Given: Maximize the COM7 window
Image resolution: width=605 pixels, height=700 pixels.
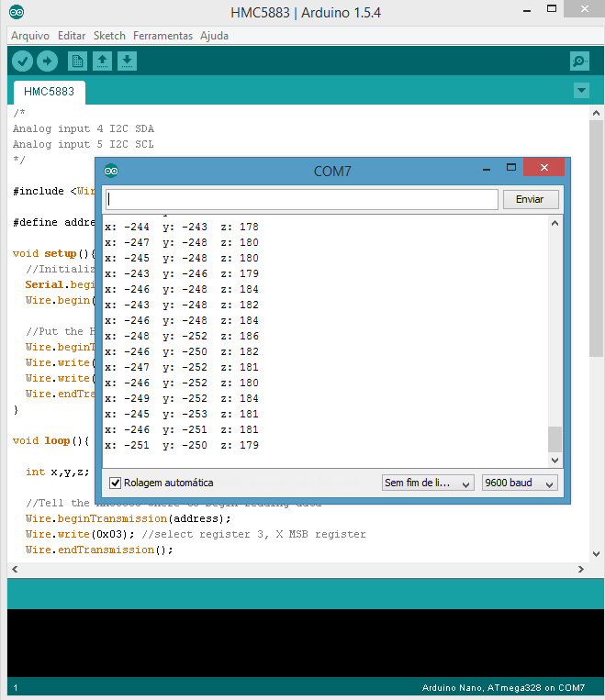Looking at the screenshot, I should pos(511,167).
